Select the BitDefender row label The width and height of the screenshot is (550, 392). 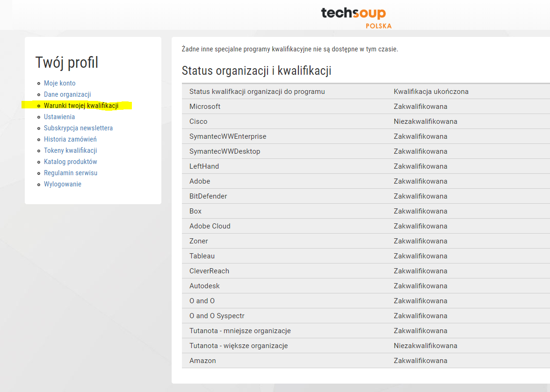coord(208,196)
